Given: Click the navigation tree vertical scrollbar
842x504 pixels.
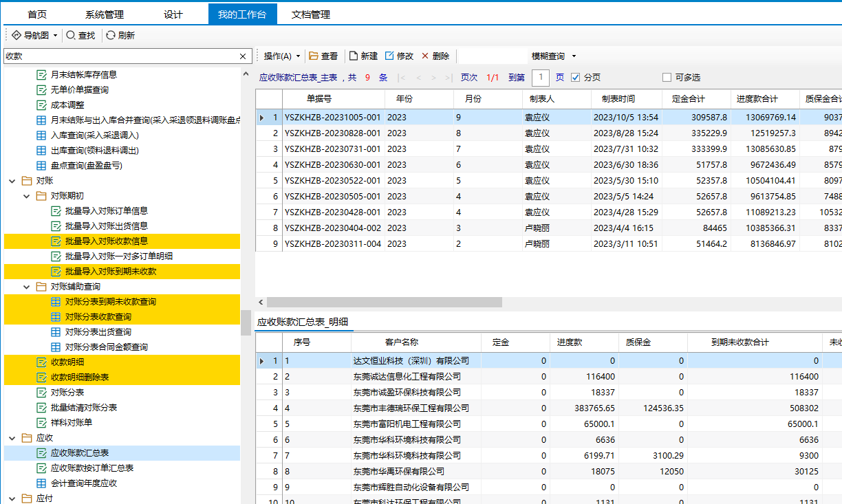Looking at the screenshot, I should 246,322.
